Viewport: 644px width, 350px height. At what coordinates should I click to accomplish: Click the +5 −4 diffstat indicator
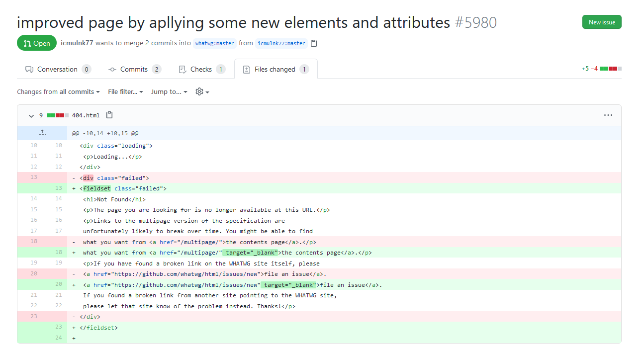[x=601, y=69]
